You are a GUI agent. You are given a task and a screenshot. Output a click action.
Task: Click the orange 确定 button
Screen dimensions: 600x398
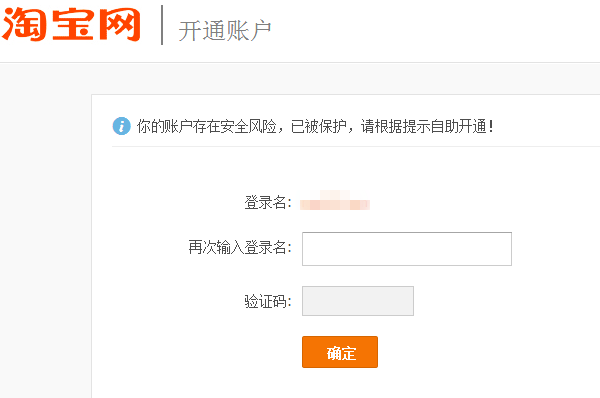tap(340, 352)
